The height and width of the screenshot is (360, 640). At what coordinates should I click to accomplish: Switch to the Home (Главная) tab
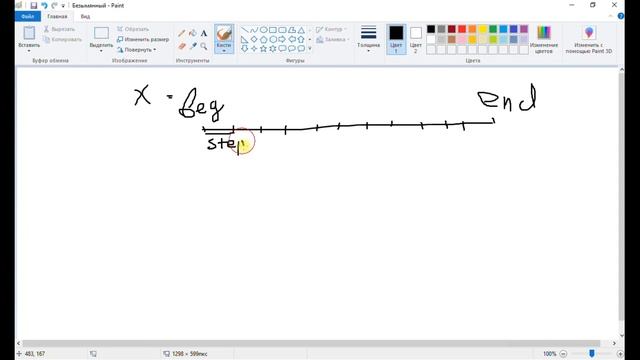click(57, 16)
